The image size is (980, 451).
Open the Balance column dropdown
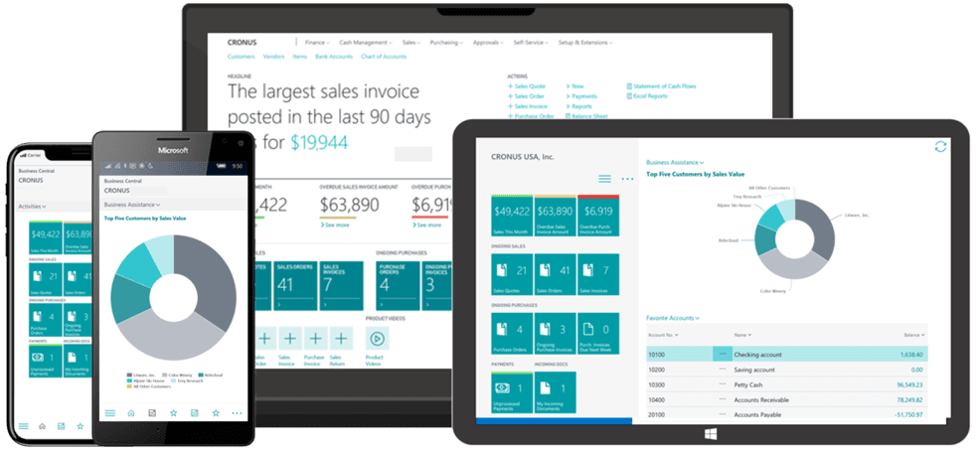tap(914, 335)
